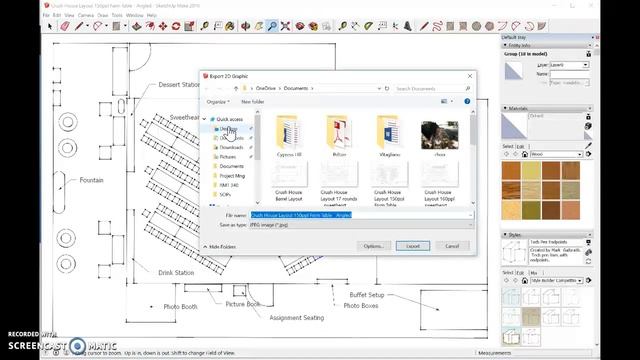The height and width of the screenshot is (360, 640).
Task: Switch to Edit tab in Materials panel
Action: 520,146
